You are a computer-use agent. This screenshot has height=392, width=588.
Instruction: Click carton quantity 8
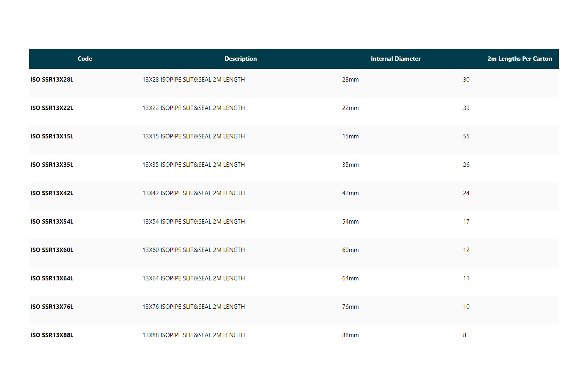click(464, 335)
